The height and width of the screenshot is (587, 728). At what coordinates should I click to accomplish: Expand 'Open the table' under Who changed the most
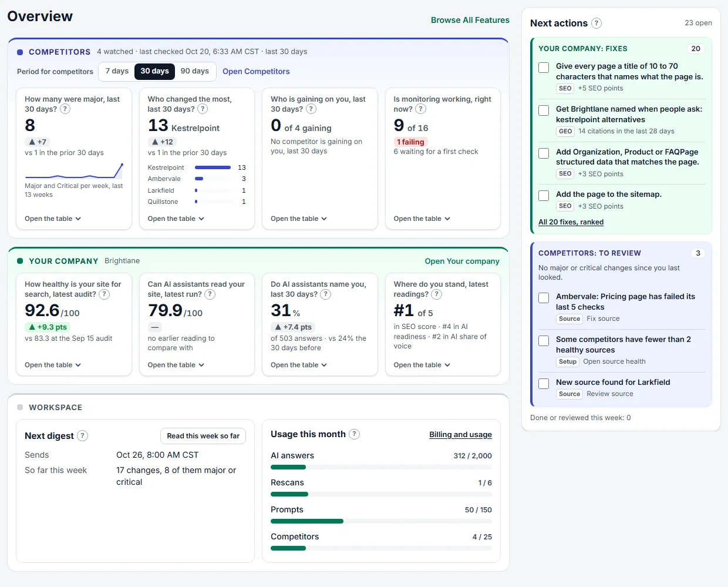tap(176, 219)
